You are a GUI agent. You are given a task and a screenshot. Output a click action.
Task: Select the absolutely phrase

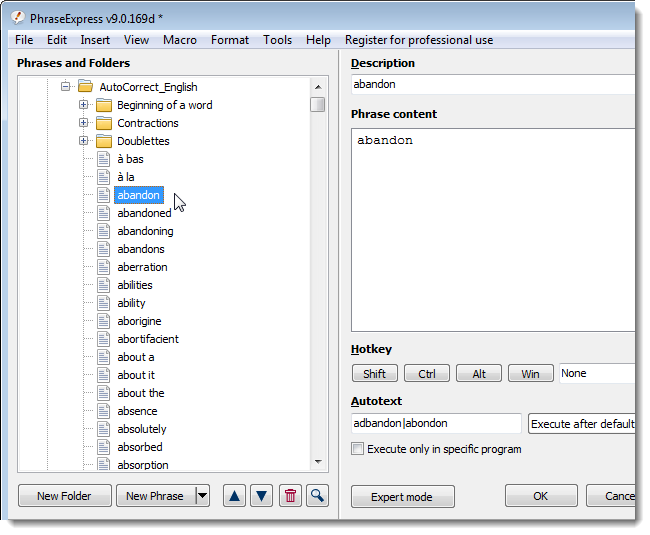[142, 429]
